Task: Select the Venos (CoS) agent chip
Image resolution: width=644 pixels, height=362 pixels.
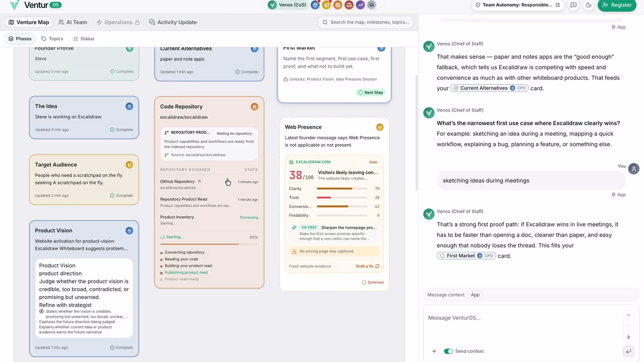Action: point(288,5)
